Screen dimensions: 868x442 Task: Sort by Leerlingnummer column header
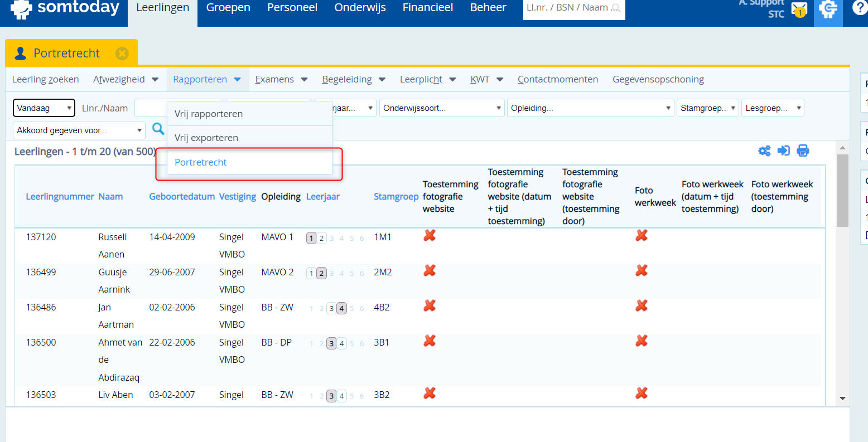point(60,197)
